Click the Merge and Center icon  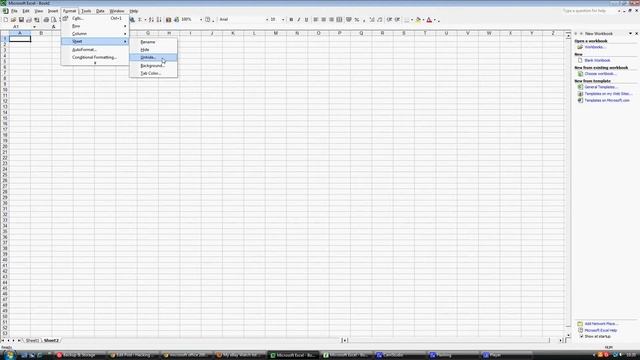point(339,20)
